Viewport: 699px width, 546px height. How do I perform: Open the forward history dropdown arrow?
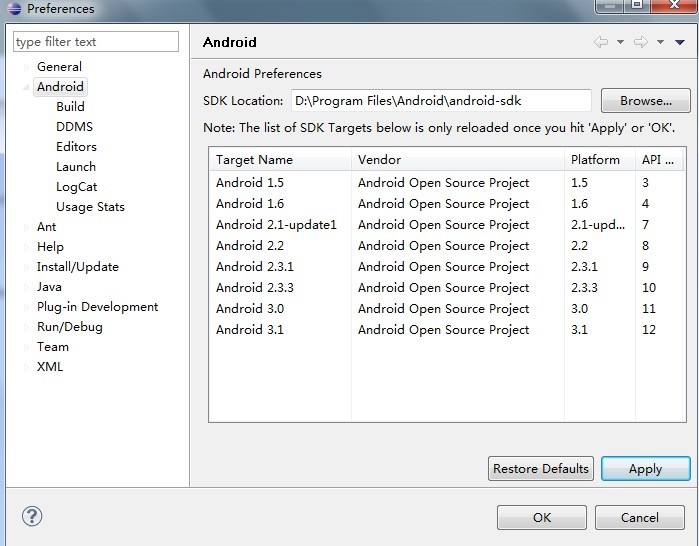pyautogui.click(x=660, y=42)
